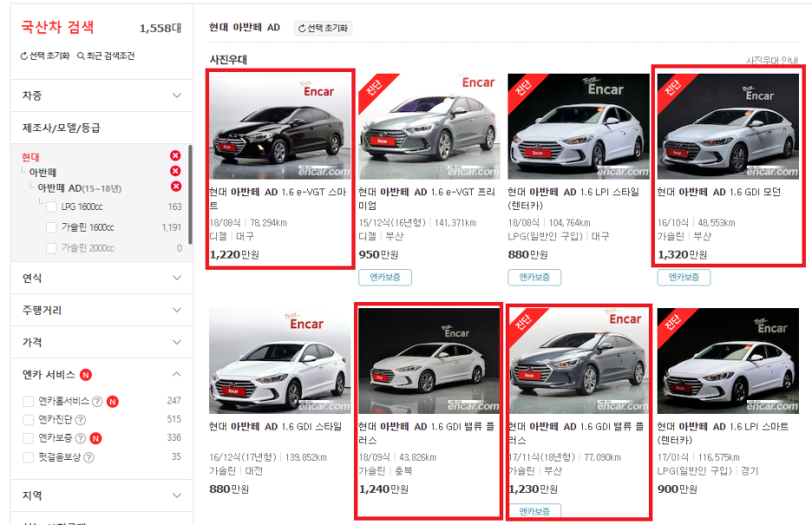Click the N badge beside 엔카홈서비스
Viewport: 812px width, 525px height.
113,401
